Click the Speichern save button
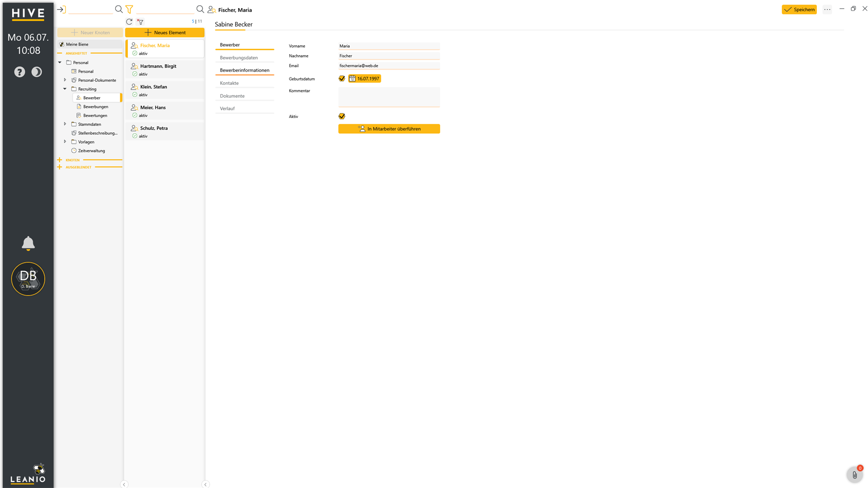 [799, 9]
